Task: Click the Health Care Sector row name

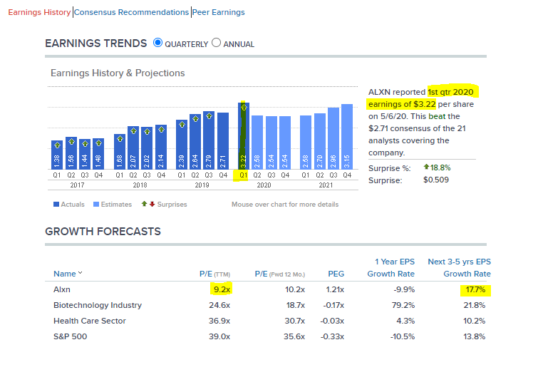Action: 89,321
